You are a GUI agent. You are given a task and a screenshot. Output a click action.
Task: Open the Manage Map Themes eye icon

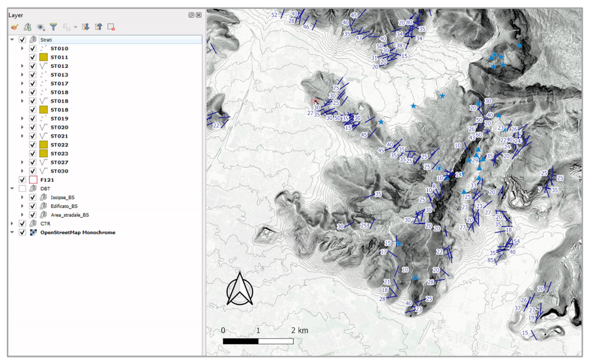tap(40, 27)
